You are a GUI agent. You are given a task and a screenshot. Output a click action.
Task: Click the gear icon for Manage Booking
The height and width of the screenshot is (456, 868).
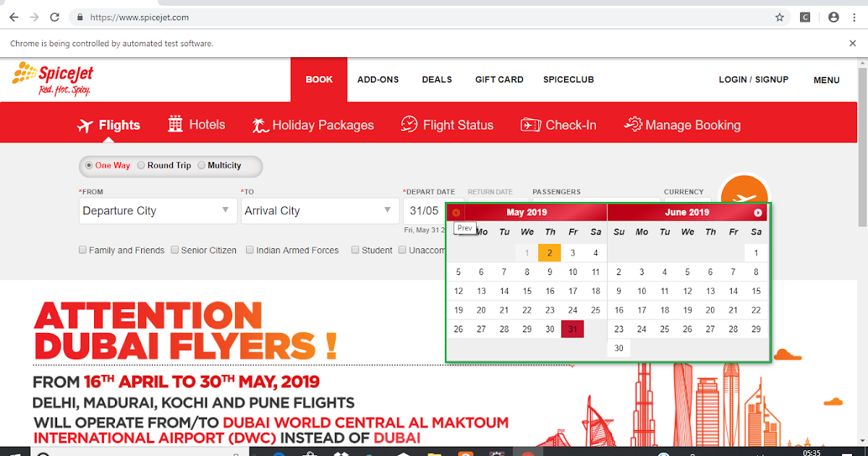633,124
